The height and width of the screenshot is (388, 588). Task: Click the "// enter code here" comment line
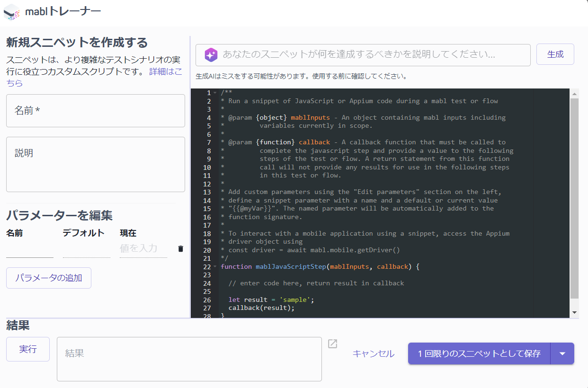[x=316, y=283]
